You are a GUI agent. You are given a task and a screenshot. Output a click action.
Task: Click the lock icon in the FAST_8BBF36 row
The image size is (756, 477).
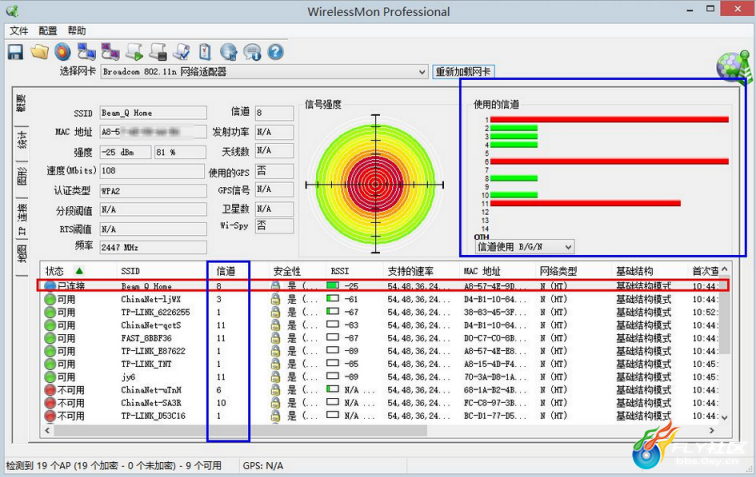pyautogui.click(x=275, y=338)
